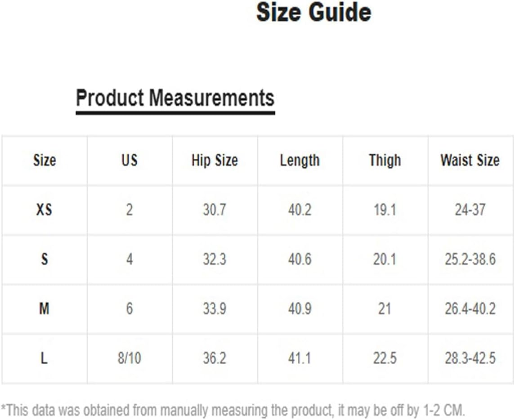Click the M size row label

pos(45,308)
